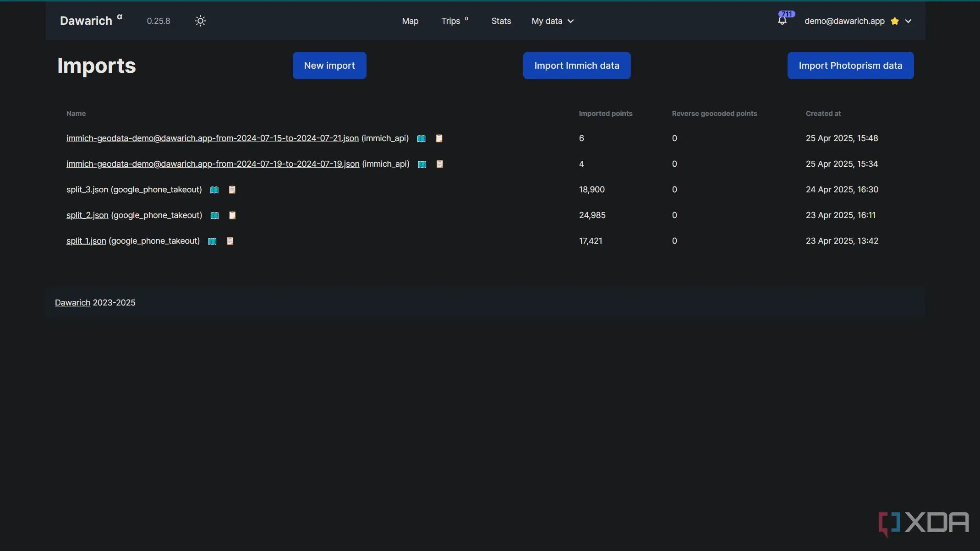Click the Import Immich data button
The width and height of the screenshot is (980, 551).
pos(577,65)
